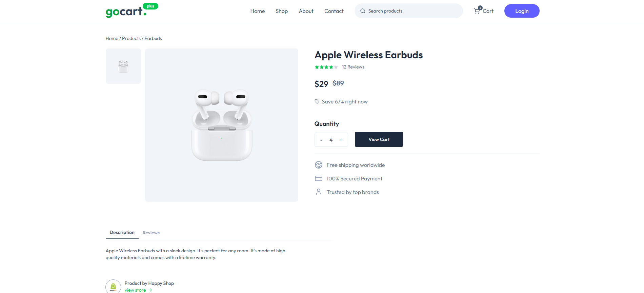Click the trusted brands person icon
Screen dimensions: 644x293
(319, 192)
